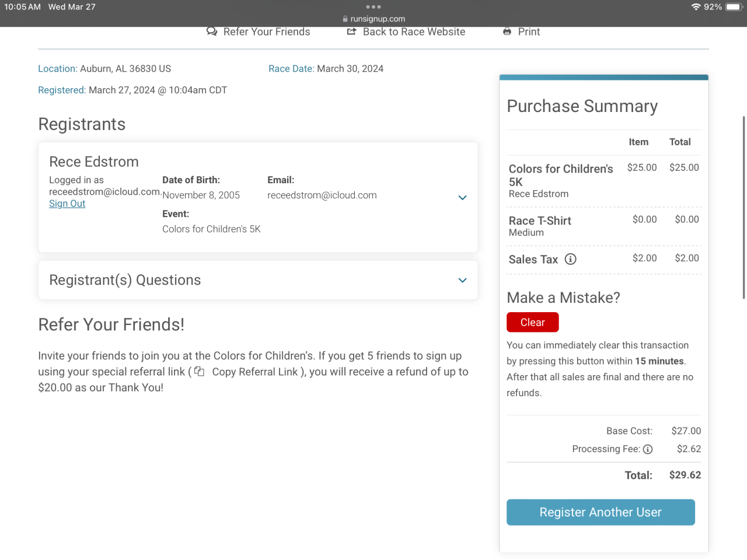Viewport: 747px width, 560px height.
Task: Open the Sales Tax info icon
Action: click(x=571, y=260)
